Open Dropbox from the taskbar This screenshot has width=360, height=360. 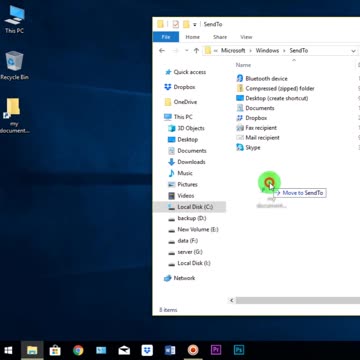[x=147, y=350]
